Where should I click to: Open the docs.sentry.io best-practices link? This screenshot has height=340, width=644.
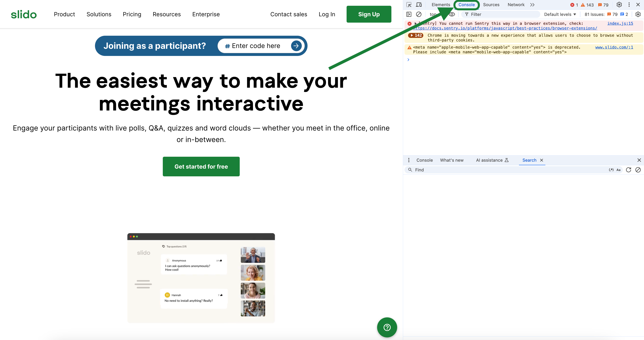(505, 28)
